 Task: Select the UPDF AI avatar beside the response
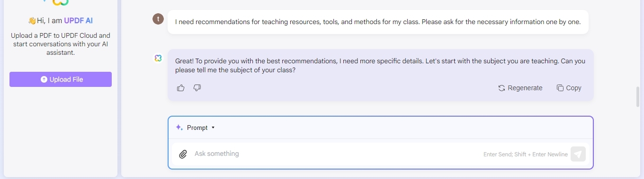click(158, 58)
